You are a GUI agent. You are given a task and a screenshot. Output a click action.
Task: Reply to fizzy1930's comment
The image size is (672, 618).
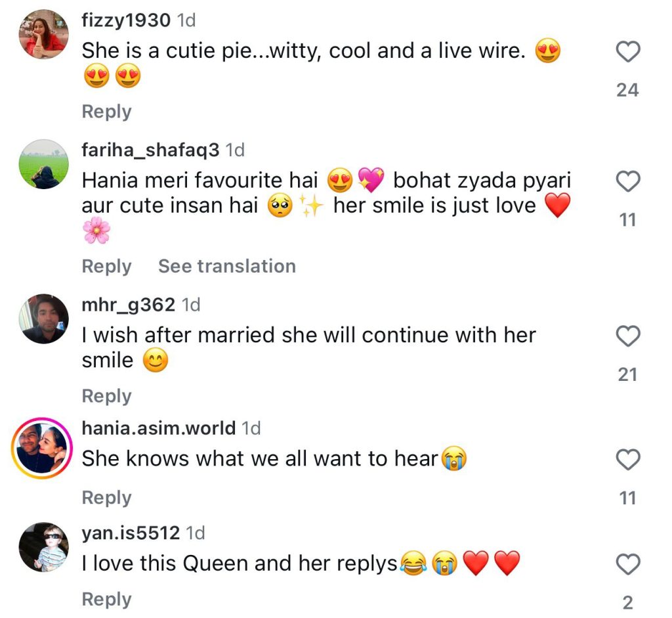point(106,112)
